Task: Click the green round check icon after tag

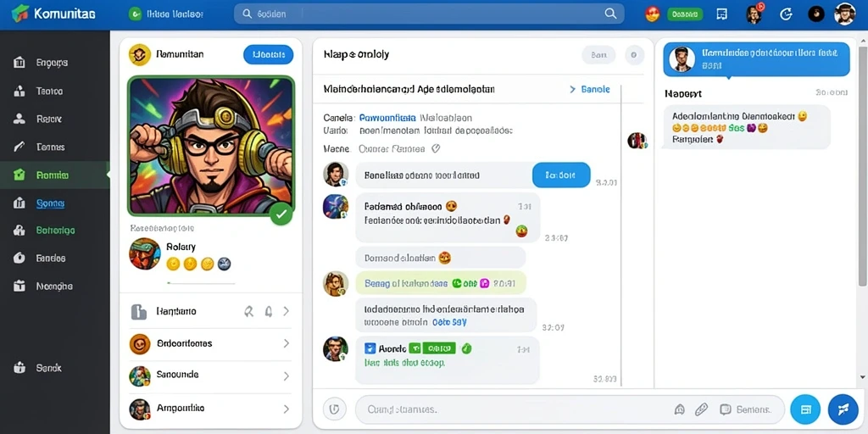Action: point(467,348)
